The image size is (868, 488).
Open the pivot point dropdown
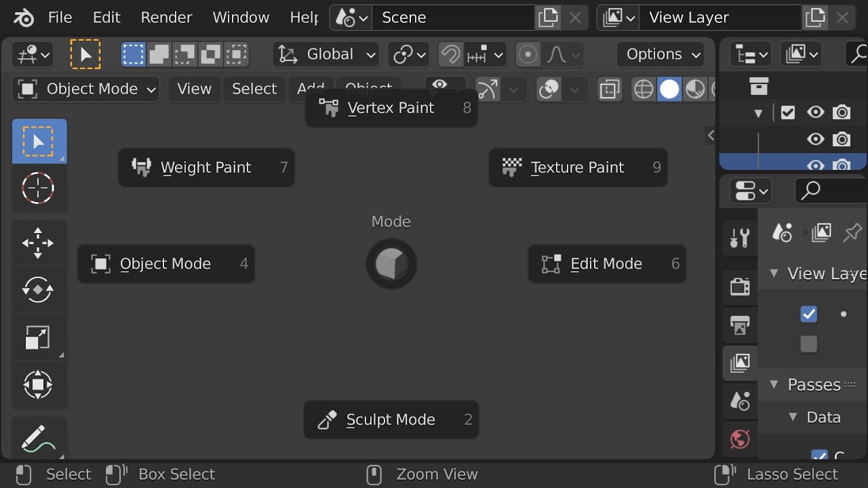[x=409, y=54]
